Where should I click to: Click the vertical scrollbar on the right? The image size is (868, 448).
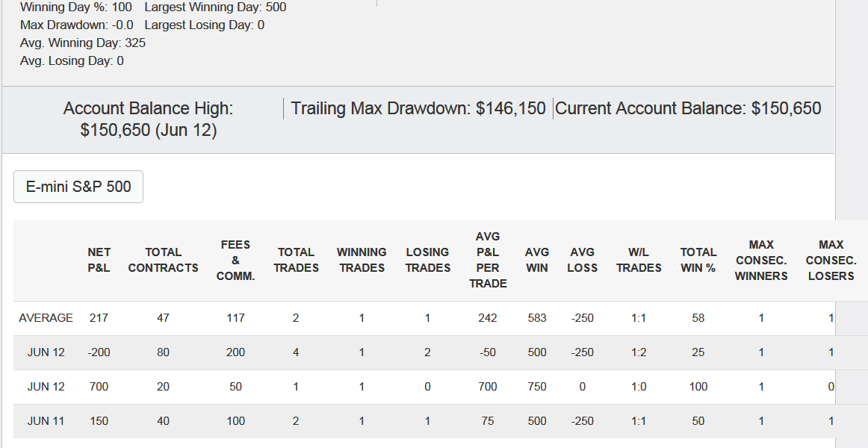[x=852, y=224]
